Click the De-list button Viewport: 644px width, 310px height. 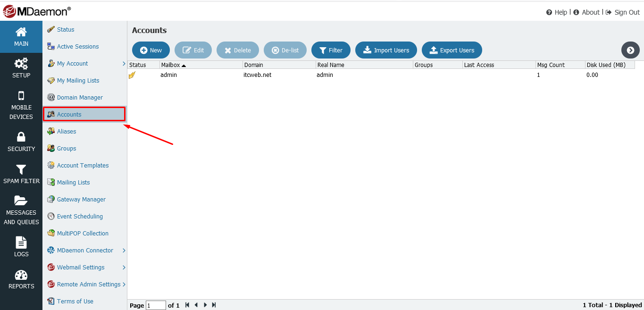(285, 50)
